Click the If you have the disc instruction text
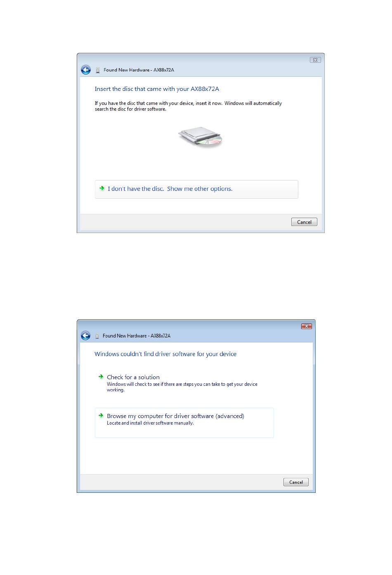The image size is (392, 575). pos(188,106)
